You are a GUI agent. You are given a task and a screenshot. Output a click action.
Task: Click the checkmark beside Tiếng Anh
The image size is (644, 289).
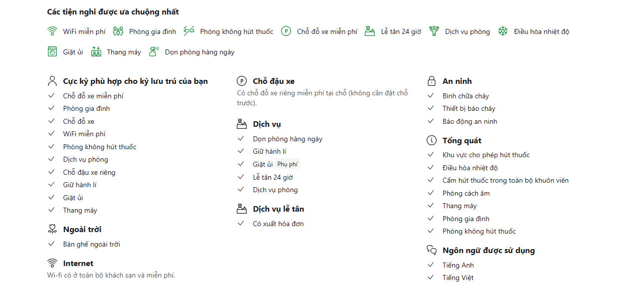click(431, 265)
